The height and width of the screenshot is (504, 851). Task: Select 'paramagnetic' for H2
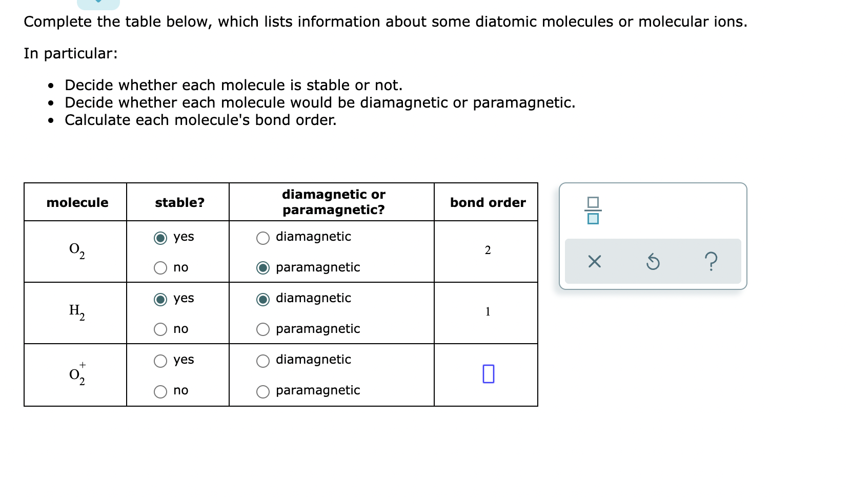(x=262, y=329)
